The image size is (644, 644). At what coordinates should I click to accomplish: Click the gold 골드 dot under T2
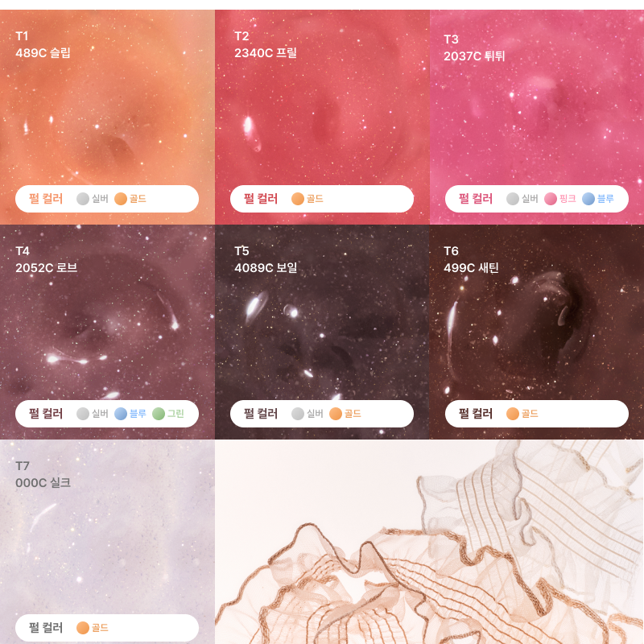point(298,199)
